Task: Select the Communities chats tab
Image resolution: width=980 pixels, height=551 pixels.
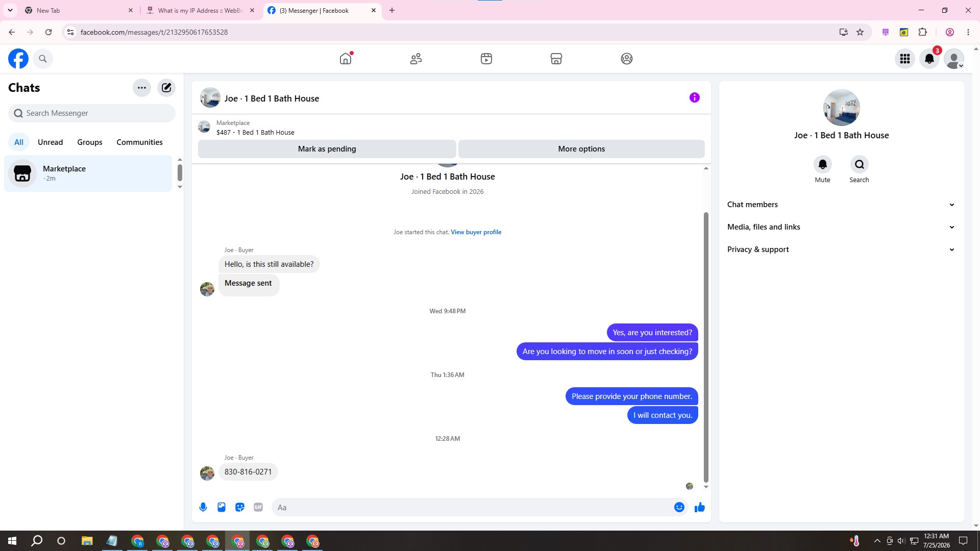Action: click(x=139, y=142)
